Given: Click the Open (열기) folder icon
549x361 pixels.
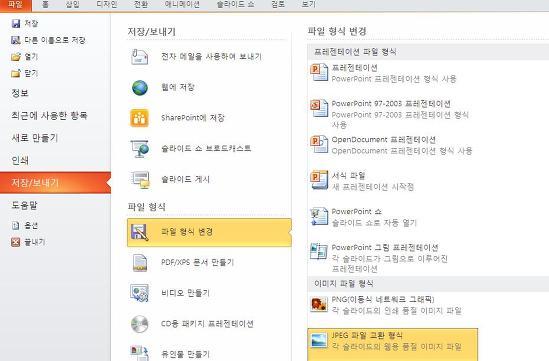Looking at the screenshot, I should coord(16,57).
